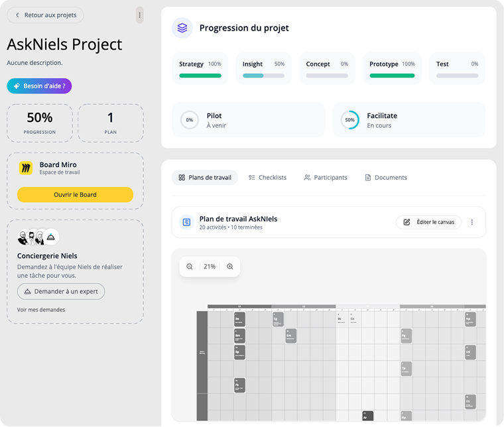The height and width of the screenshot is (427, 504).
Task: Open the three-dot menu beside Retour aux projets
Action: tap(139, 15)
